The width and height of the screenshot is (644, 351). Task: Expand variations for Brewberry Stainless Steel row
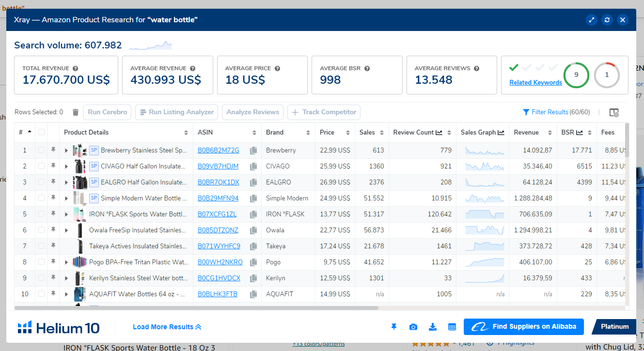coord(66,151)
